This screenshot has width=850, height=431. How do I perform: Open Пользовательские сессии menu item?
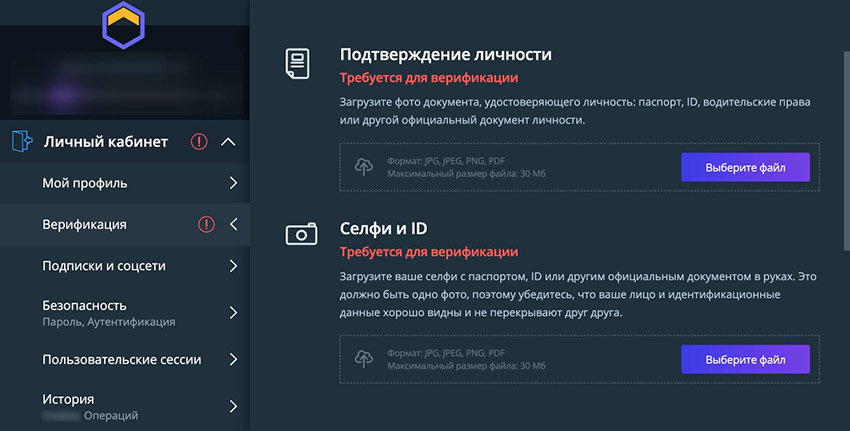point(125,359)
